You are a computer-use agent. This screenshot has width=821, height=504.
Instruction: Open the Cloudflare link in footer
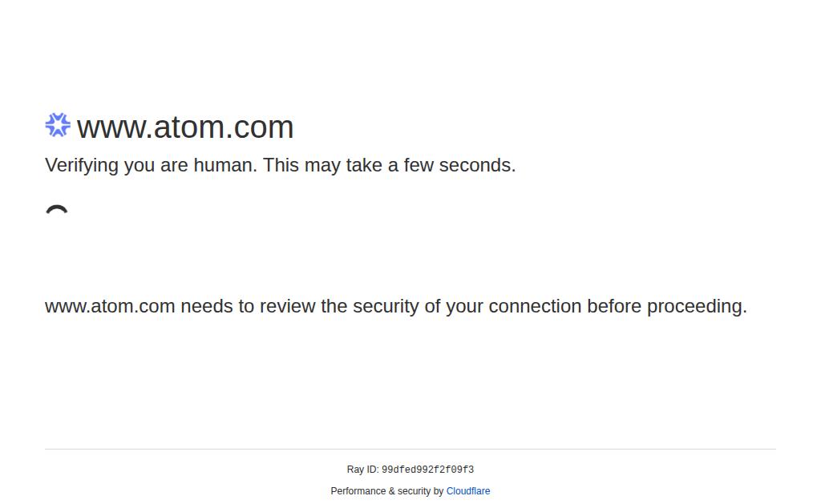click(468, 491)
